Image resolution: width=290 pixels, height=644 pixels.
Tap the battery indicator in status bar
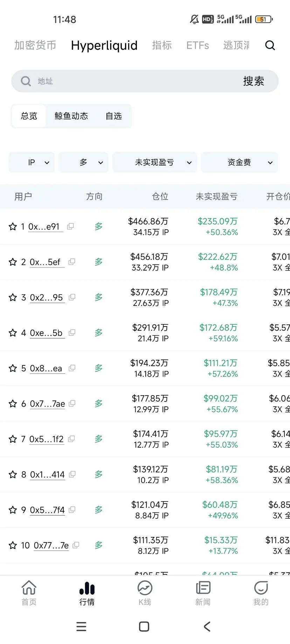[264, 19]
